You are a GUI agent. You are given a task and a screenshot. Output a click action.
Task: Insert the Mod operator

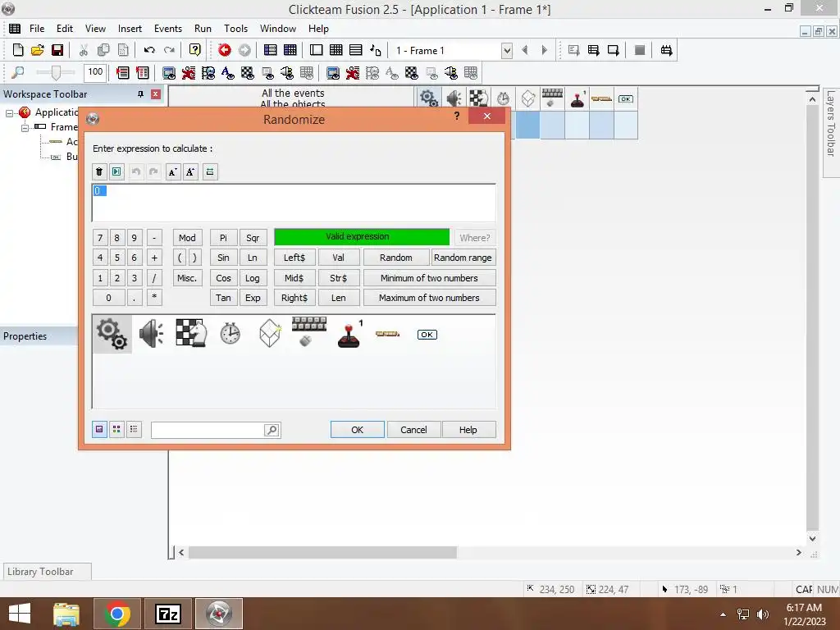point(187,238)
